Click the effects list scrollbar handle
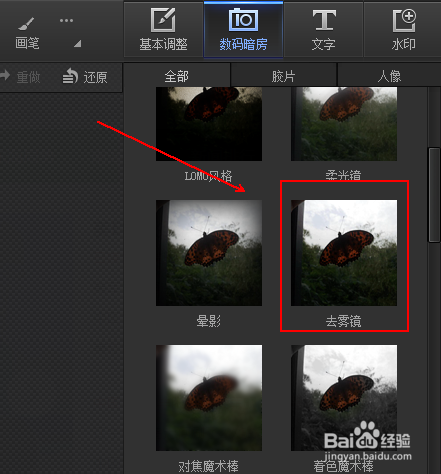Image resolution: width=441 pixels, height=474 pixels. point(434,195)
